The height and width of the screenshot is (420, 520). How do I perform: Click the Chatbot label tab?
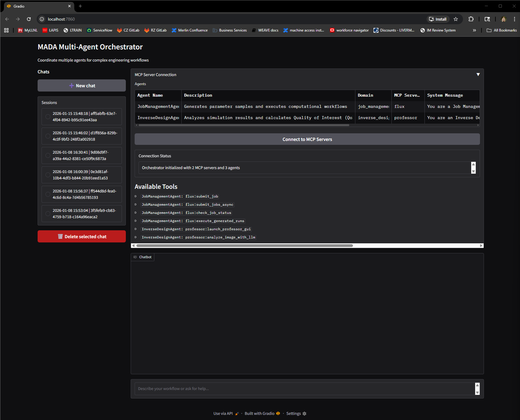[143, 257]
